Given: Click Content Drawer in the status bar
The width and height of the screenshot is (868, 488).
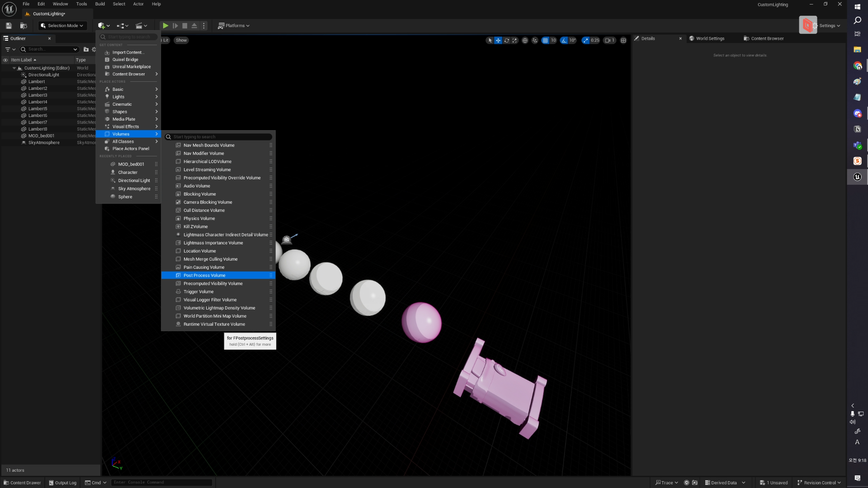Looking at the screenshot, I should pyautogui.click(x=22, y=483).
